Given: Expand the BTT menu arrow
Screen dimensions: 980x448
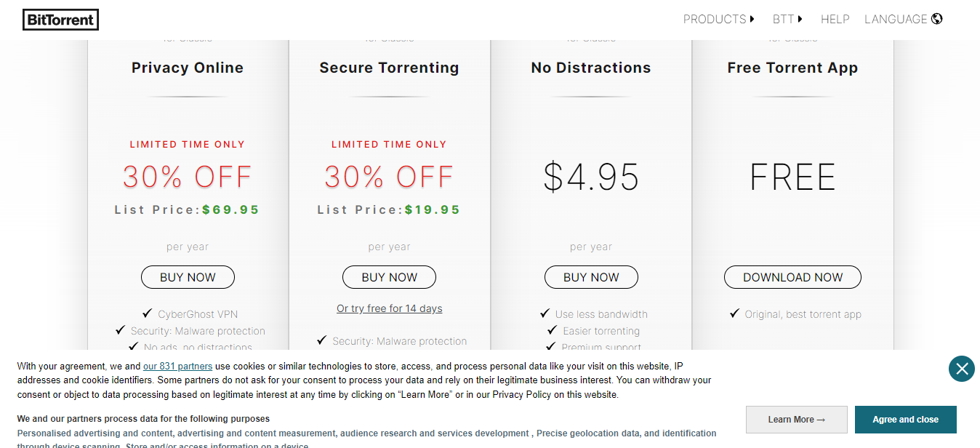Looking at the screenshot, I should pos(800,20).
